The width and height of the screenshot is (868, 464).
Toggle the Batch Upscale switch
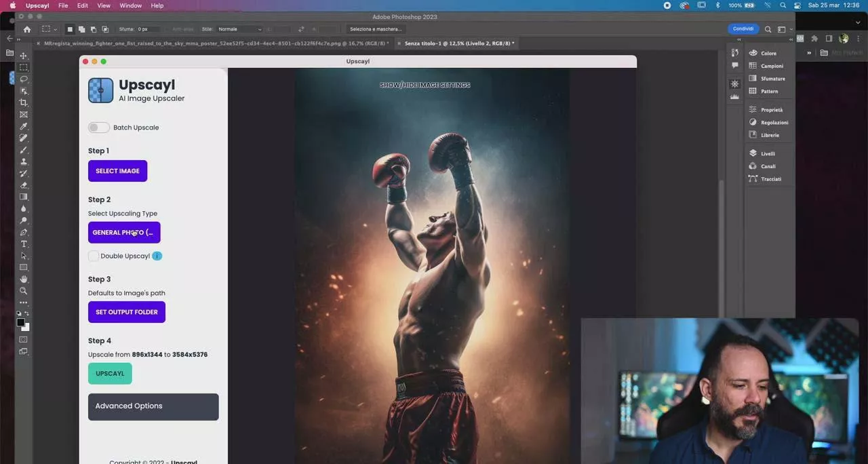(x=98, y=128)
